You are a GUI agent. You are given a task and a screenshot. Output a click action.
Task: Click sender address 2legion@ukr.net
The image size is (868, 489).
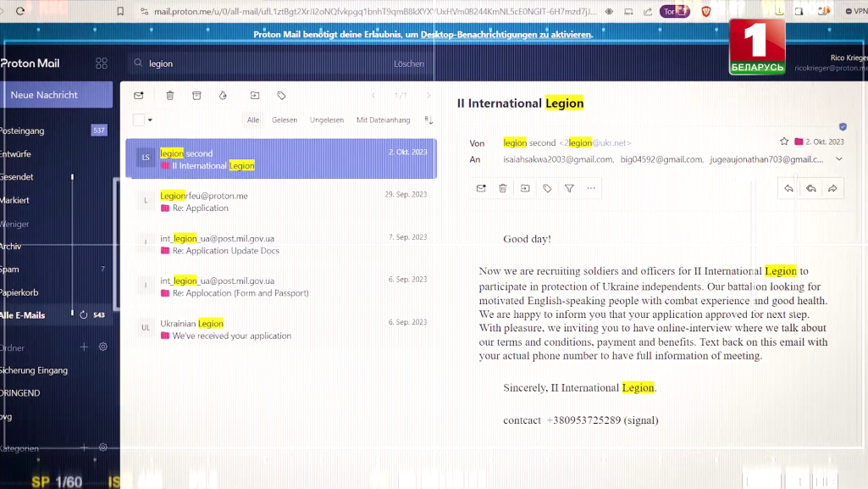click(595, 143)
